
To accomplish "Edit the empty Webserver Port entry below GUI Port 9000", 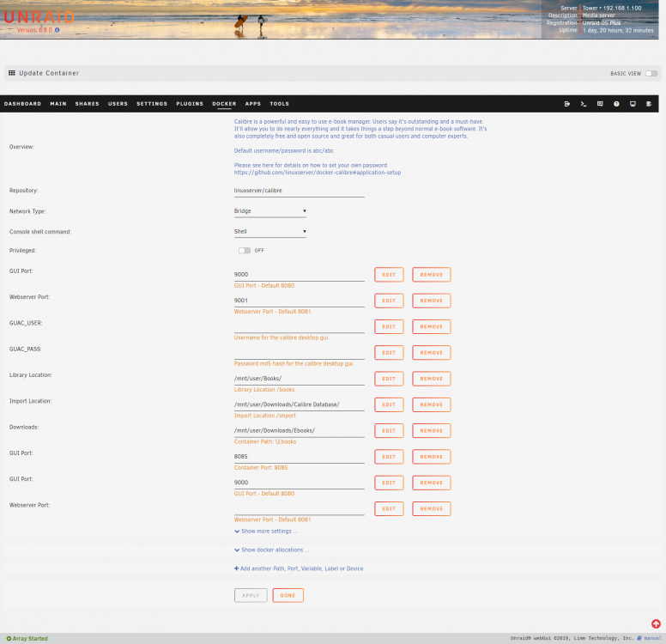I will (389, 509).
